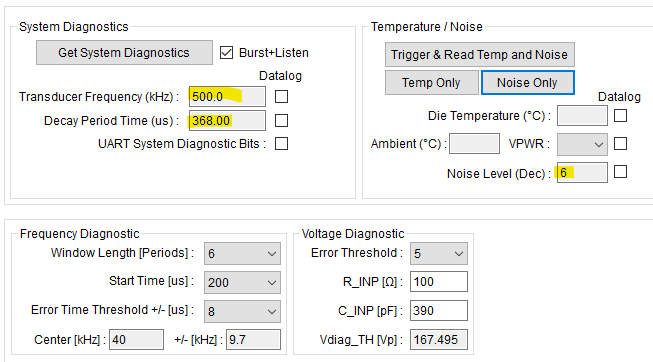This screenshot has width=653, height=362.
Task: Open the Window Length Periods dropdown
Action: (242, 253)
